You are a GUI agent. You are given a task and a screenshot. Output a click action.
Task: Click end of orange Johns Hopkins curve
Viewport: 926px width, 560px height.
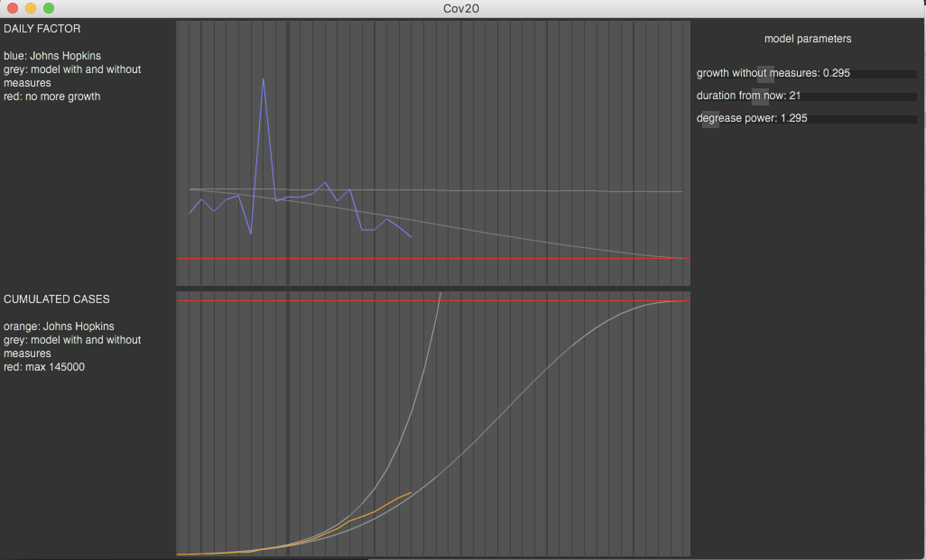[411, 493]
